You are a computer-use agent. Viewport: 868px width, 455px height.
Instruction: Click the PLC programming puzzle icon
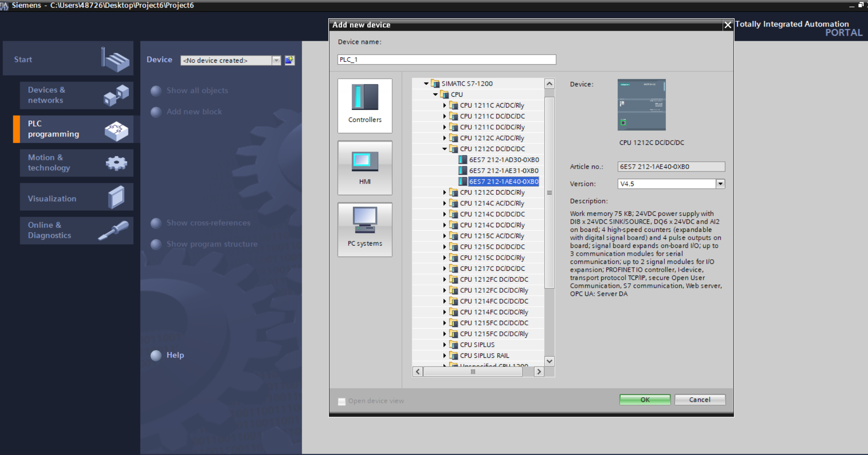(x=116, y=131)
